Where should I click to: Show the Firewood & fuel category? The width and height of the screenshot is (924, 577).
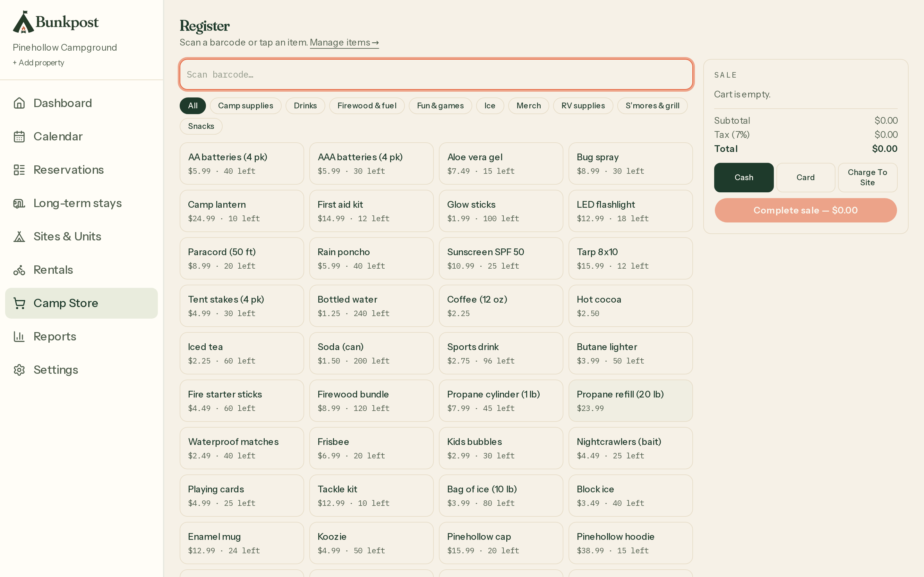pos(367,106)
